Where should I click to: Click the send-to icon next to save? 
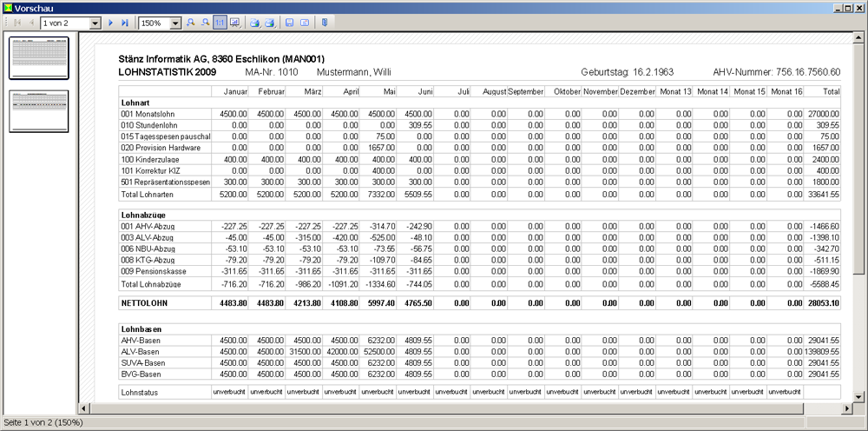click(x=305, y=23)
